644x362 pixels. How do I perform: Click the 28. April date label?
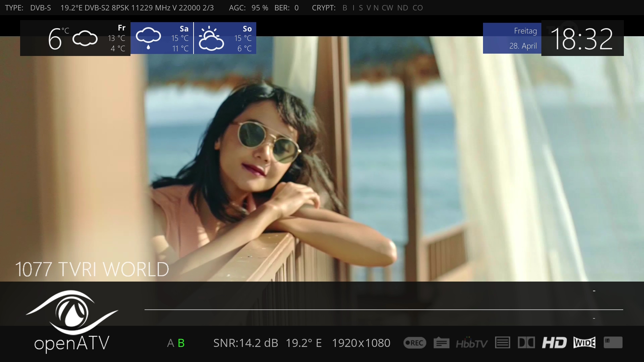click(x=523, y=46)
